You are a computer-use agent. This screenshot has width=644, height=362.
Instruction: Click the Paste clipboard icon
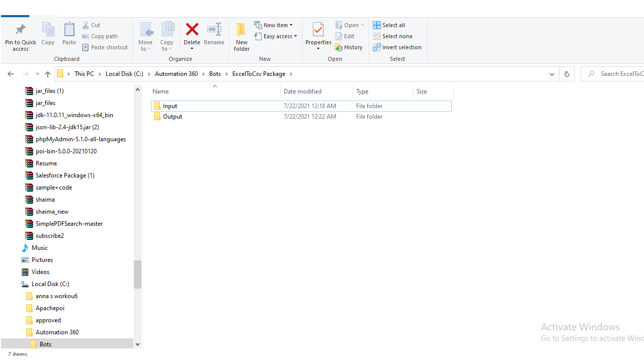click(x=69, y=30)
